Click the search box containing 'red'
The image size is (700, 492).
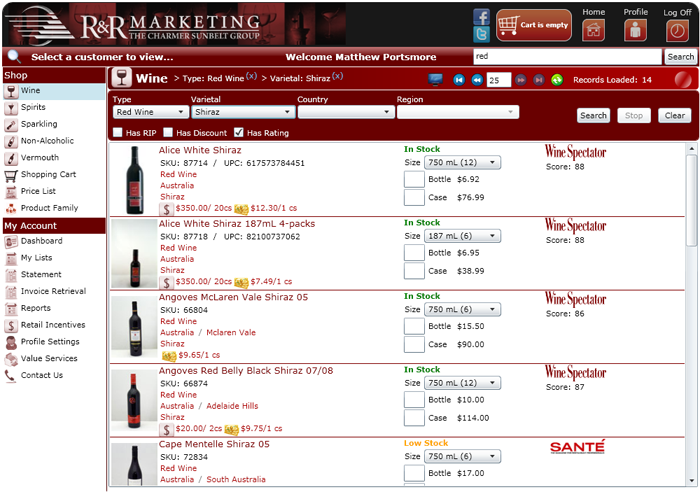click(x=567, y=57)
